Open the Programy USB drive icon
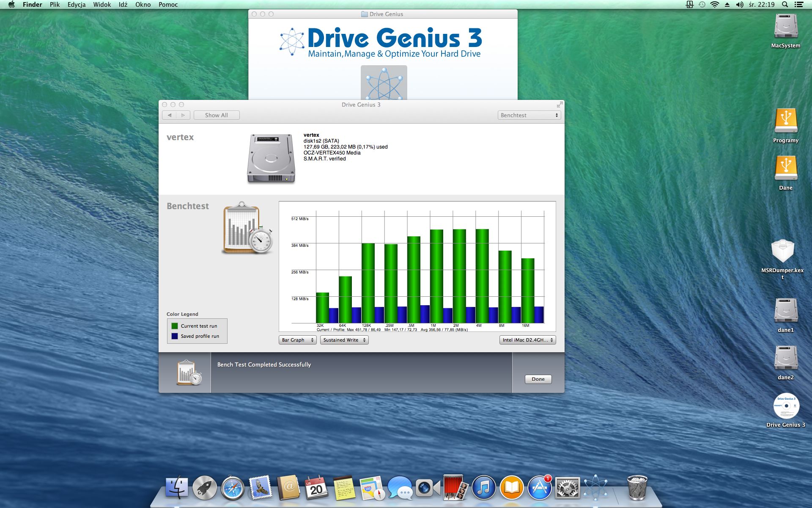Image resolution: width=812 pixels, height=508 pixels. point(786,121)
